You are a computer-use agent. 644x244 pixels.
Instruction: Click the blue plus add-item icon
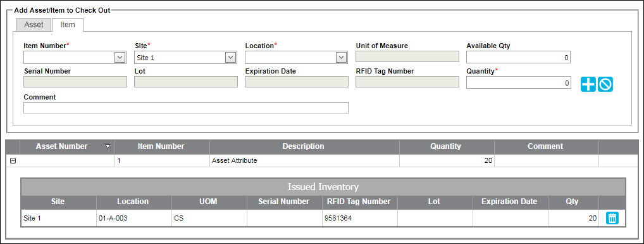pos(588,84)
